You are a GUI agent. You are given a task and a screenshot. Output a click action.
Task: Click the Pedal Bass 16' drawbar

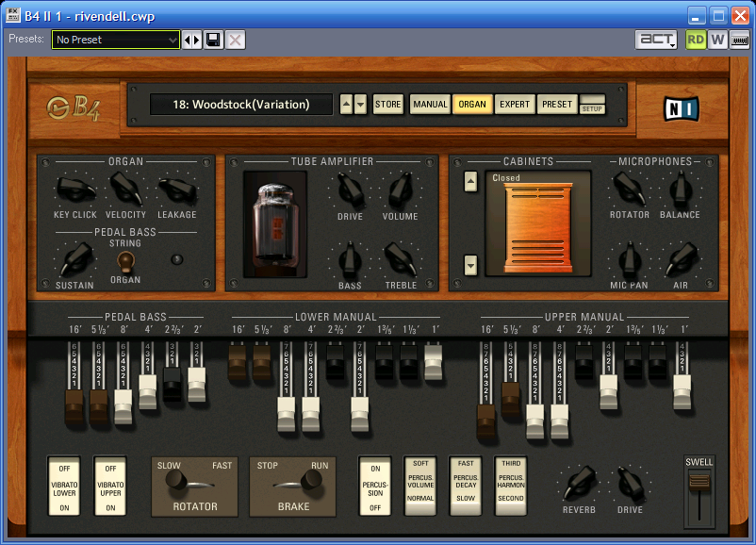coord(74,406)
